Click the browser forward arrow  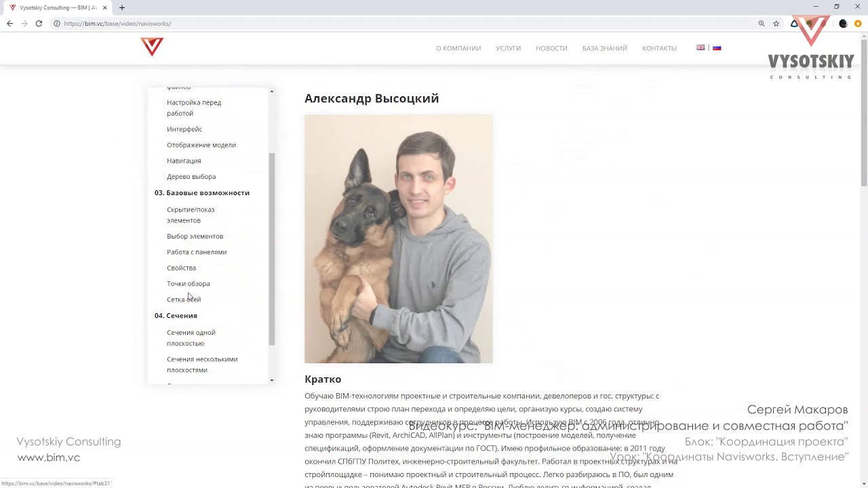tap(24, 23)
